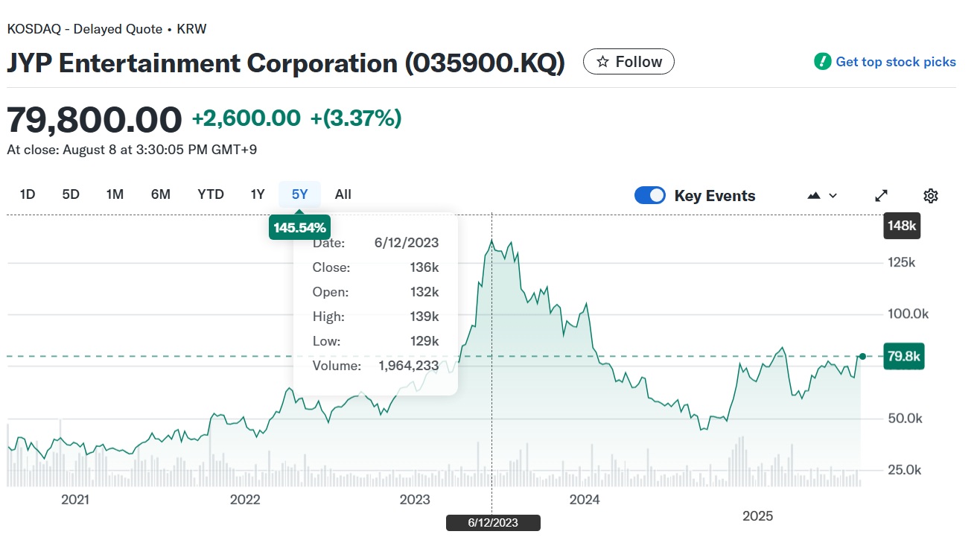Click the +(3.37%) percent change
Viewport: 980px width, 543px height.
[x=356, y=118]
